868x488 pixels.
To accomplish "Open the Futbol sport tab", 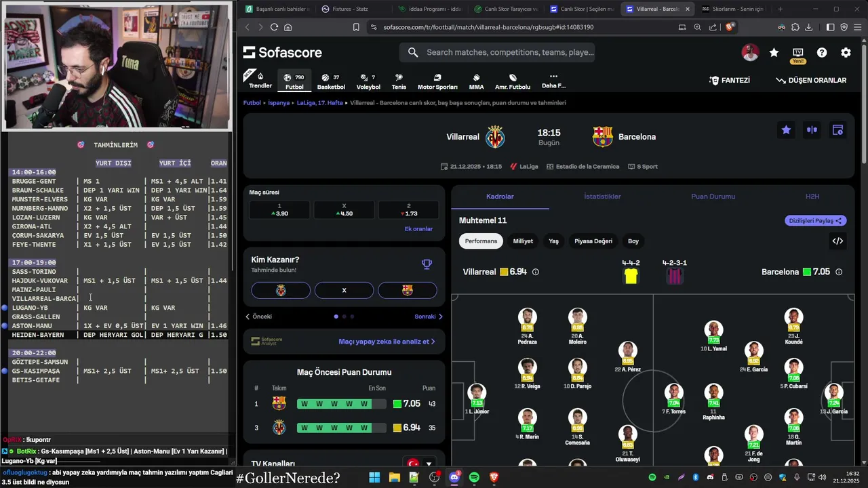I will pyautogui.click(x=294, y=81).
